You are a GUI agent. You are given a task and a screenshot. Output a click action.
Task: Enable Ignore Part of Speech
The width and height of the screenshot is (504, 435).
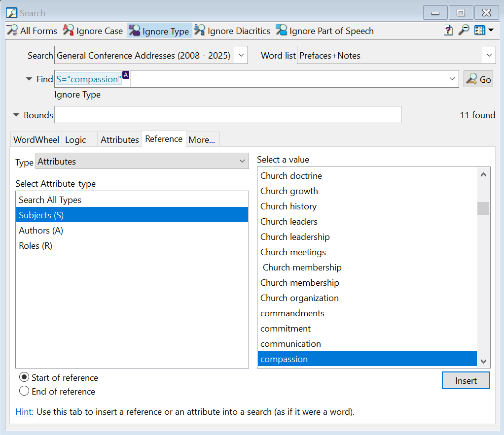[x=324, y=31]
